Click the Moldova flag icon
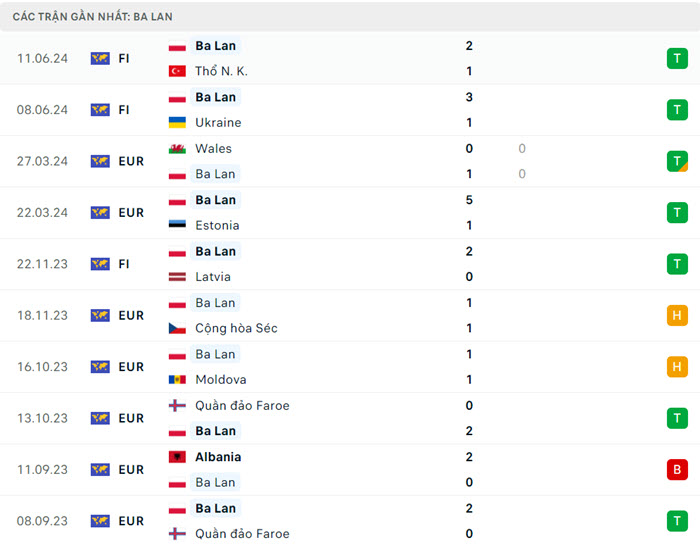The image size is (700, 545). click(x=177, y=380)
